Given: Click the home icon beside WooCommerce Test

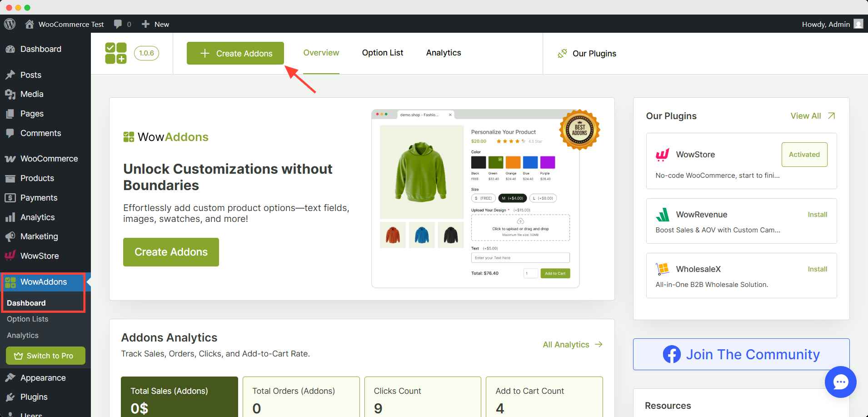Looking at the screenshot, I should [30, 24].
